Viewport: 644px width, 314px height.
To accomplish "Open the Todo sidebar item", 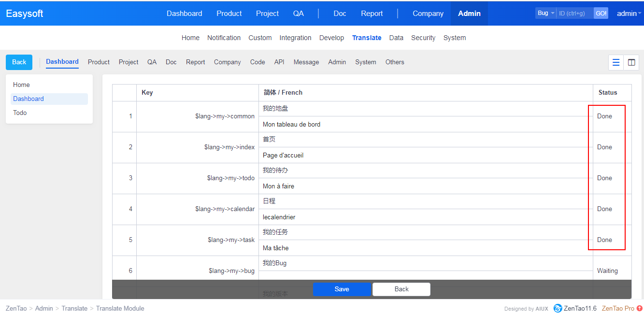I will pos(20,113).
